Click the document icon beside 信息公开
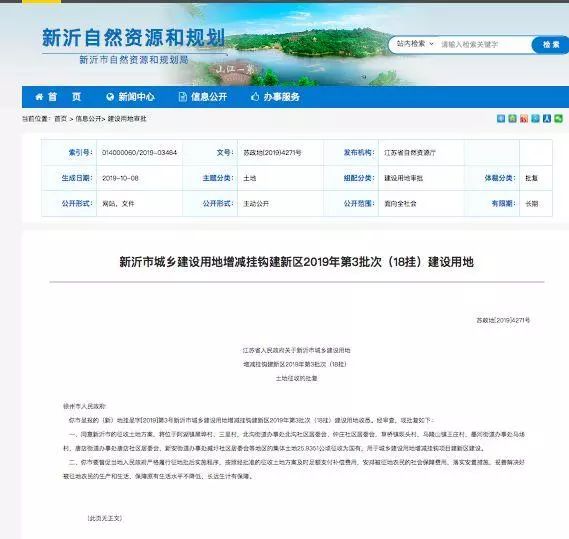 click(x=183, y=97)
